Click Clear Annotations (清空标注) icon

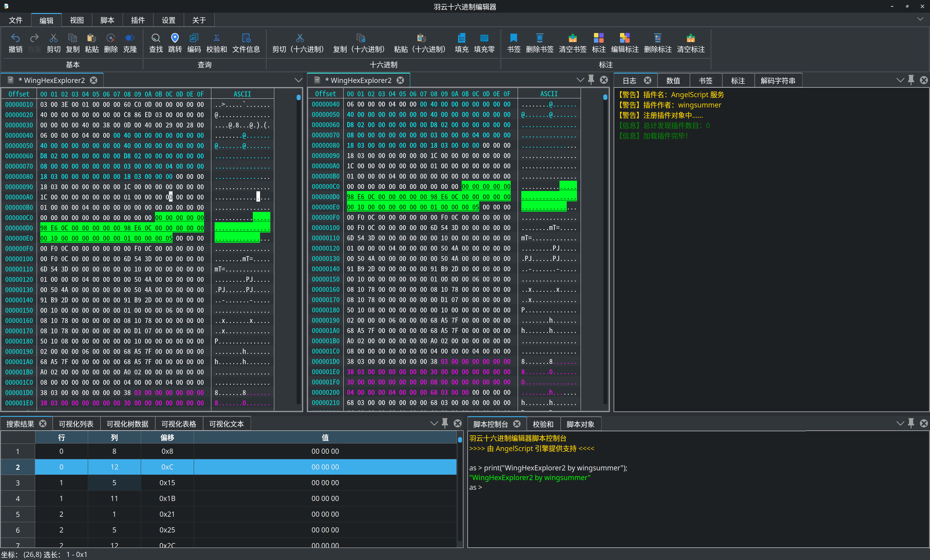tap(691, 38)
